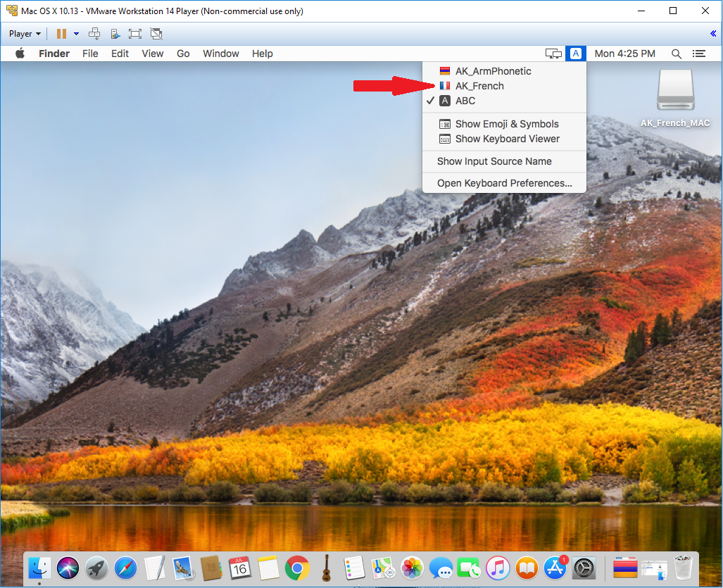This screenshot has height=588, width=723.
Task: Open the Edit menu
Action: point(120,54)
